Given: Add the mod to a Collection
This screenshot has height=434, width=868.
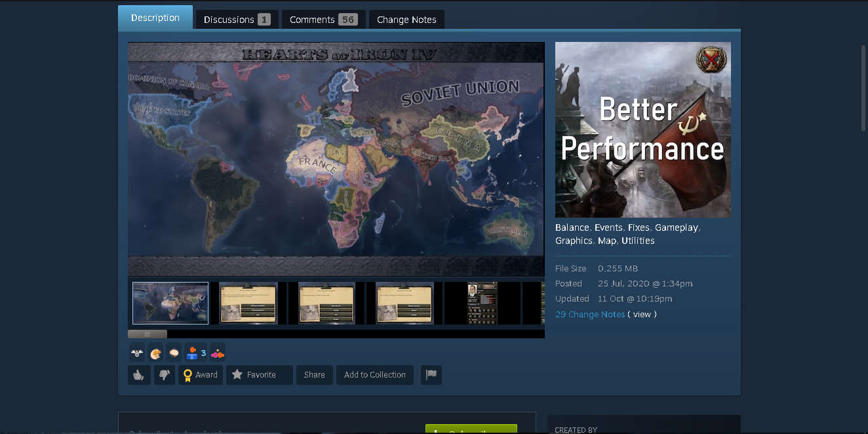Looking at the screenshot, I should (x=374, y=374).
